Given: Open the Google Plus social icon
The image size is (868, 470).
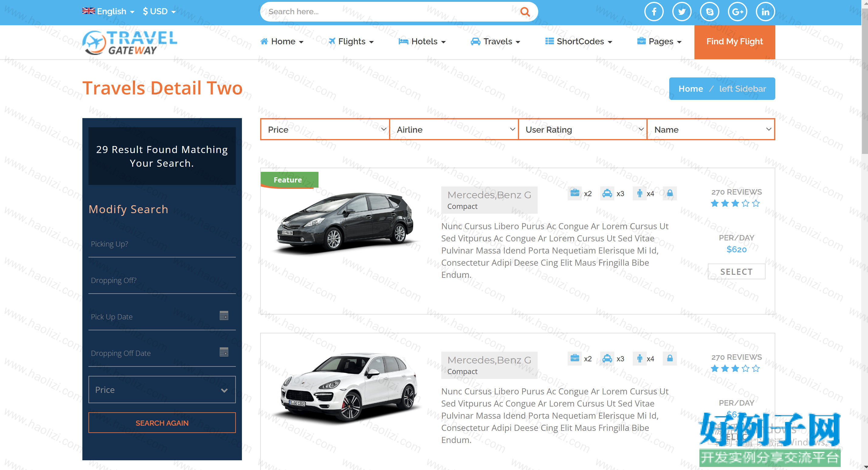Looking at the screenshot, I should coord(737,12).
